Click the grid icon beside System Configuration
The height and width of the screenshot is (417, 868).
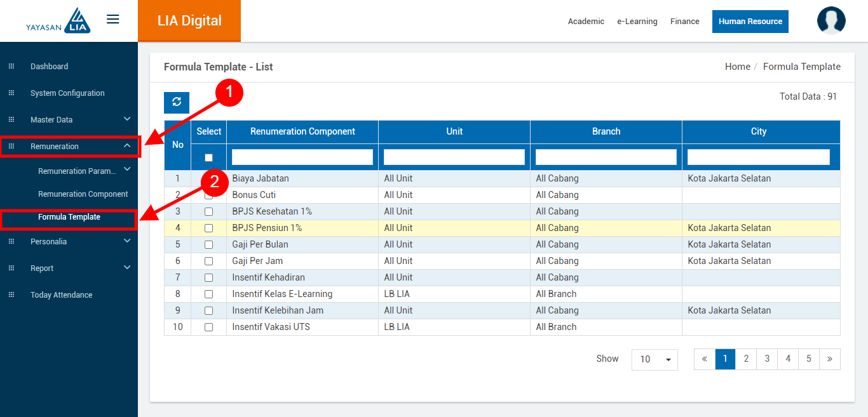pyautogui.click(x=11, y=93)
